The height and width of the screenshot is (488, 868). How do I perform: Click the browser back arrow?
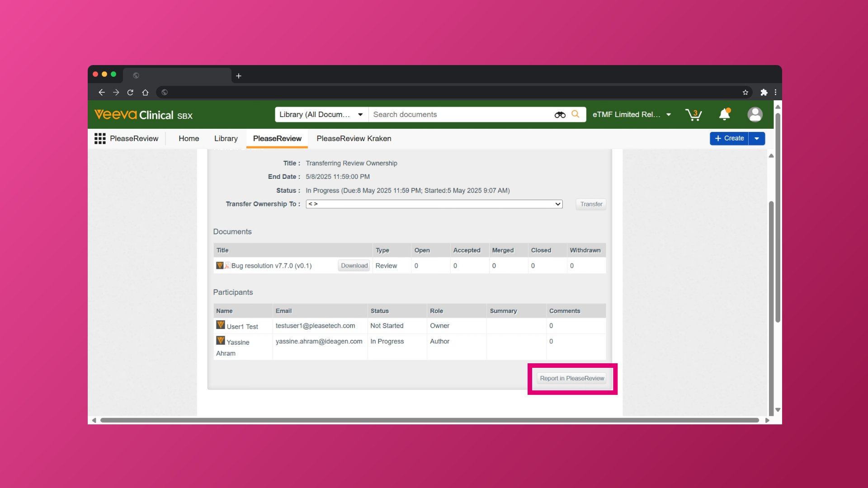click(x=102, y=92)
